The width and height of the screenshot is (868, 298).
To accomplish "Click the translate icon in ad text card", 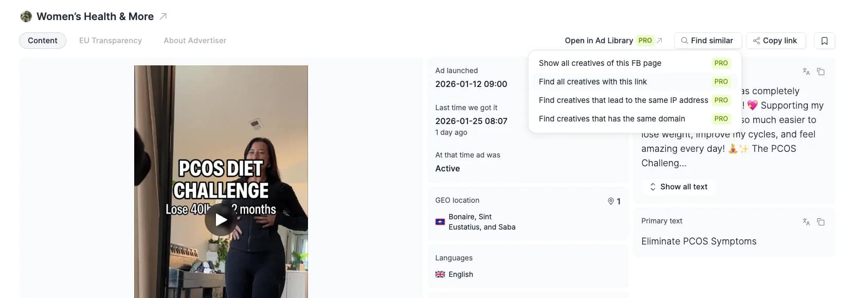I will [x=806, y=72].
